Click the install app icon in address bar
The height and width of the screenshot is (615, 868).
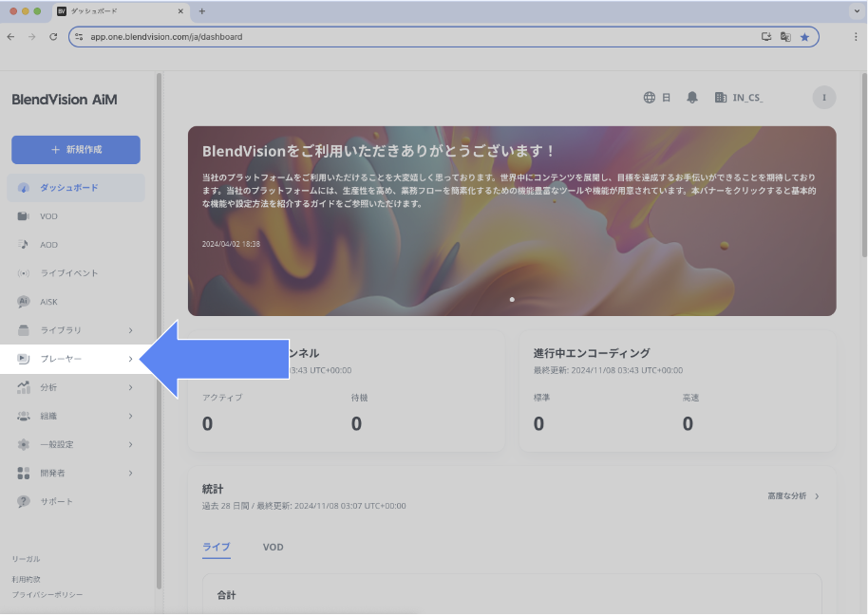point(766,37)
